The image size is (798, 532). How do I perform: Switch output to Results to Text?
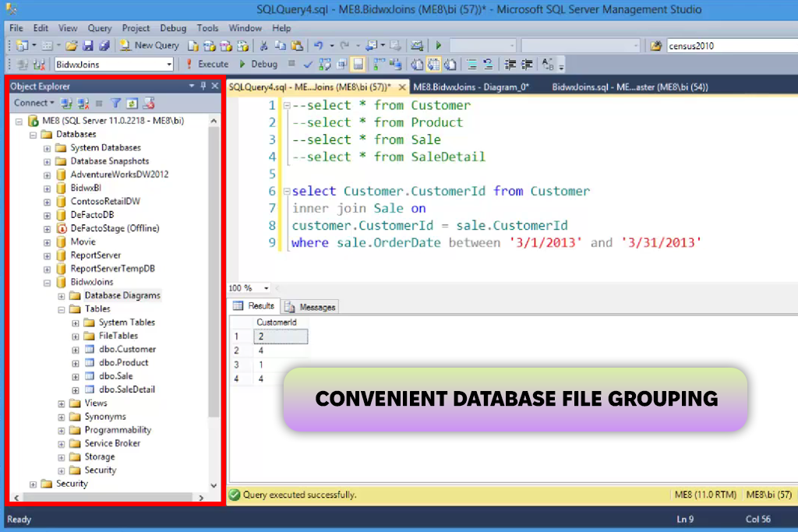[418, 65]
